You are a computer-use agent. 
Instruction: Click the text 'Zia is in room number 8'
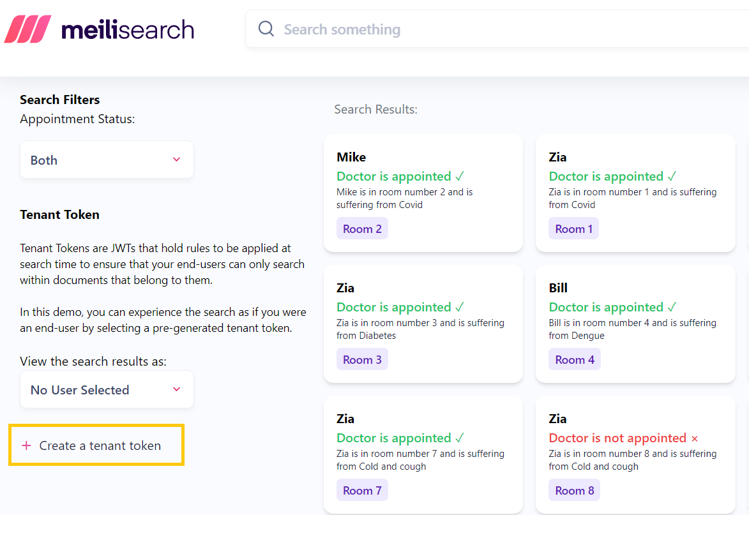(599, 454)
